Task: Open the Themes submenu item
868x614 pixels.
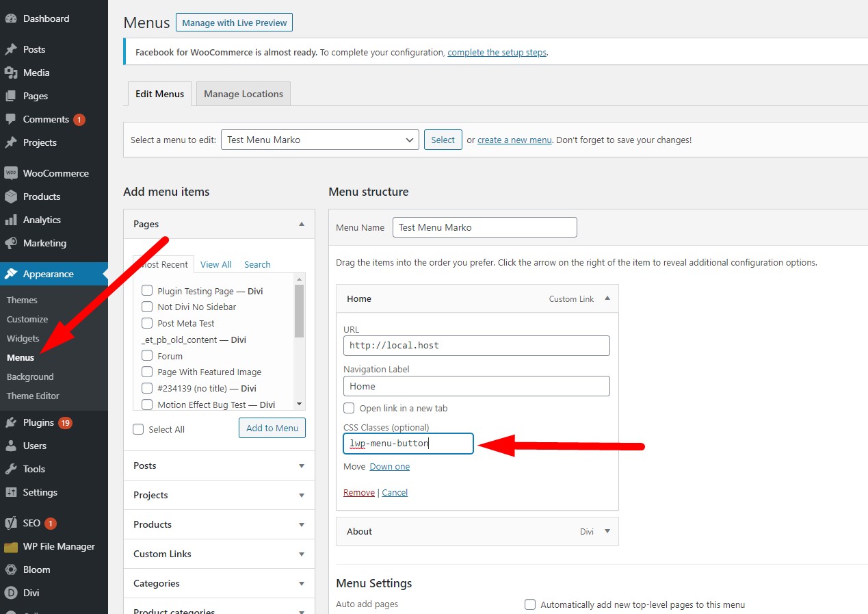Action: click(x=22, y=300)
